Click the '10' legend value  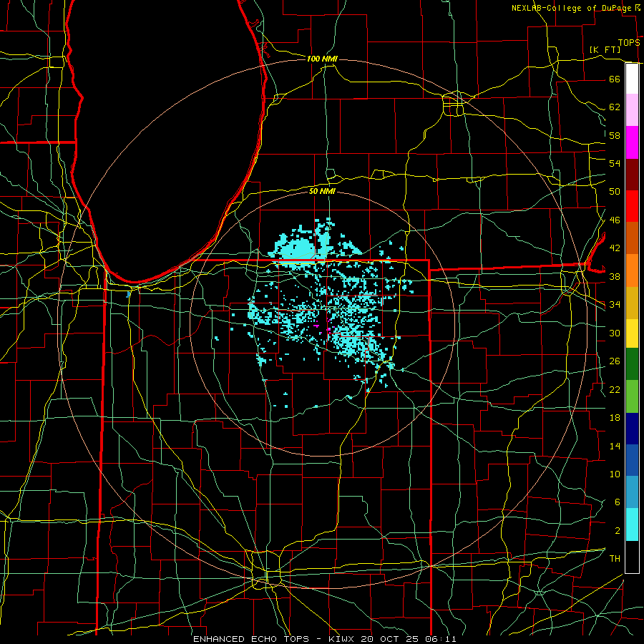click(615, 474)
